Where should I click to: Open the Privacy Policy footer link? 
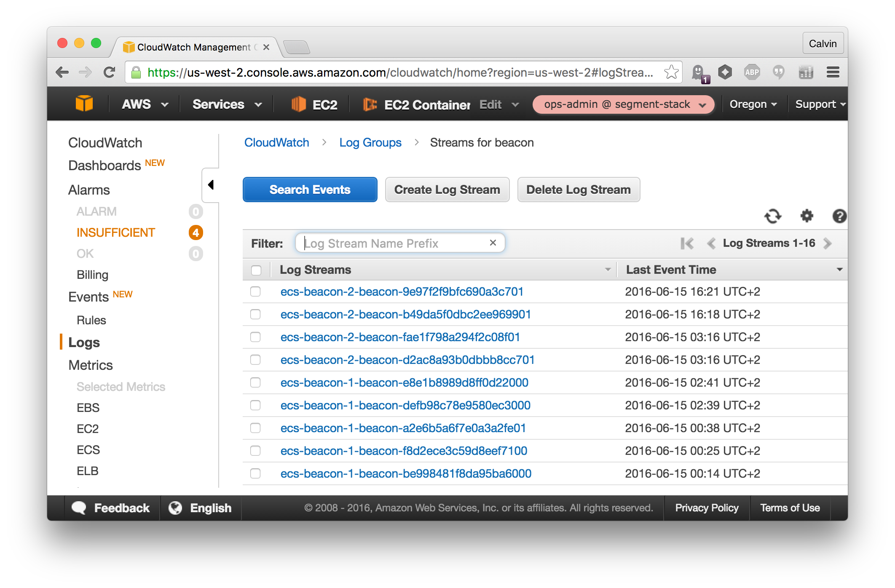[707, 508]
